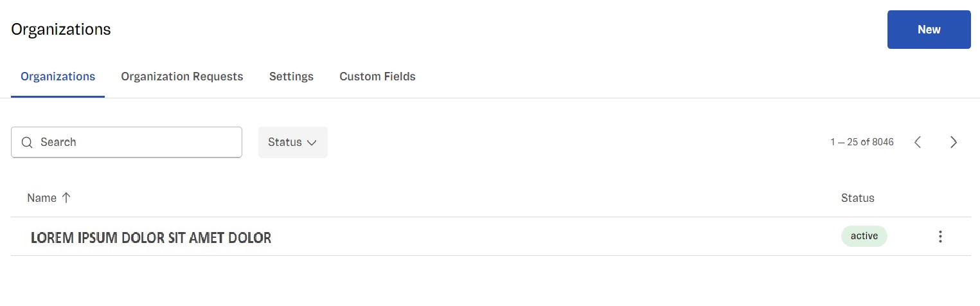The width and height of the screenshot is (980, 306).
Task: Select the Settings tab
Action: click(291, 76)
